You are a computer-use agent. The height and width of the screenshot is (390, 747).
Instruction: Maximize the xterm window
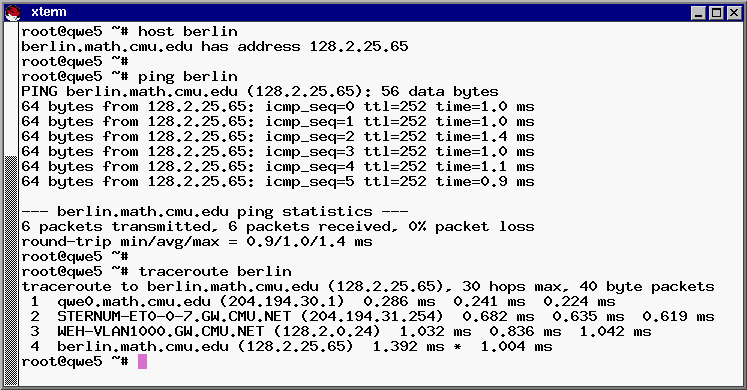click(716, 13)
